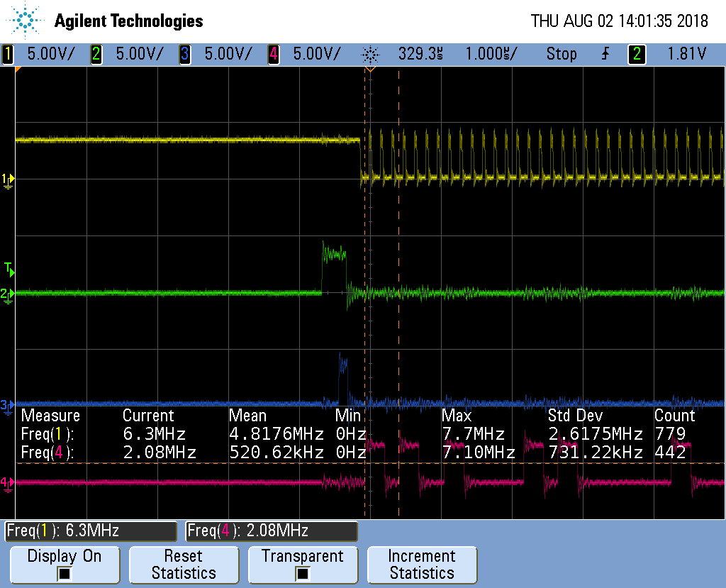Viewport: 726px width, 588px height.
Task: Select the channel 3 badge in the status bar
Action: pos(184,54)
